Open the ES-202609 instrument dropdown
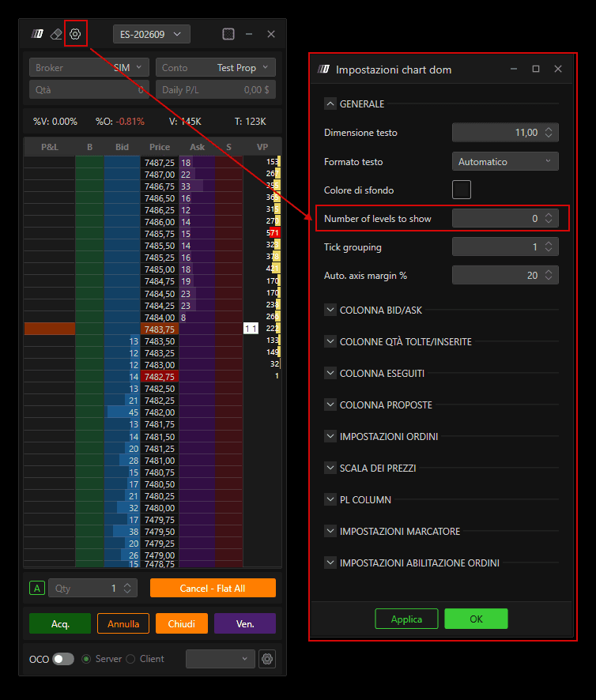The width and height of the screenshot is (596, 700). pos(152,34)
